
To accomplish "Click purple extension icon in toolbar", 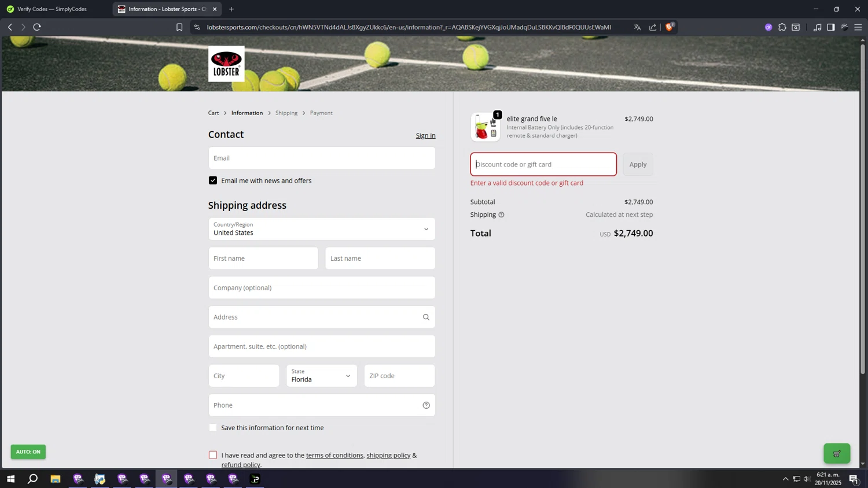I will click(768, 27).
